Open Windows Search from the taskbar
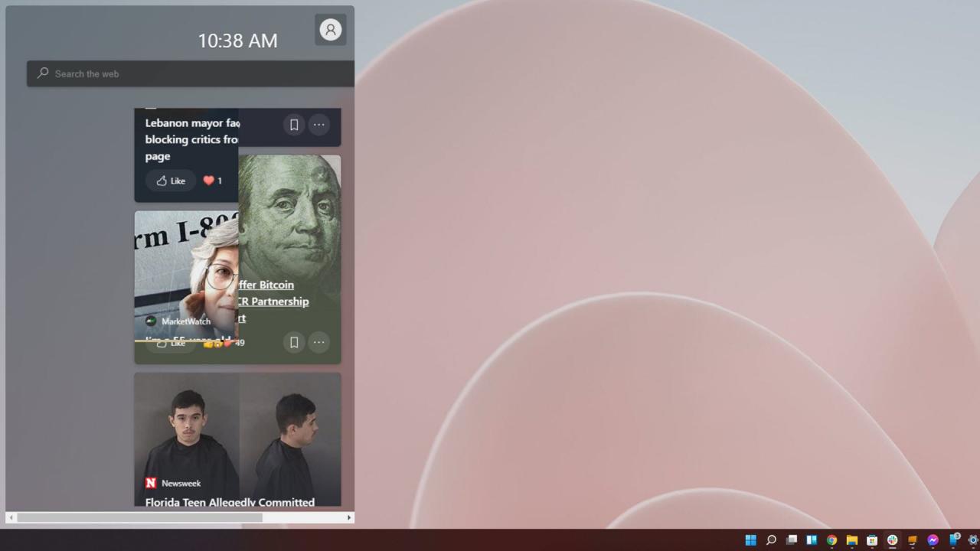The width and height of the screenshot is (980, 551). 770,540
